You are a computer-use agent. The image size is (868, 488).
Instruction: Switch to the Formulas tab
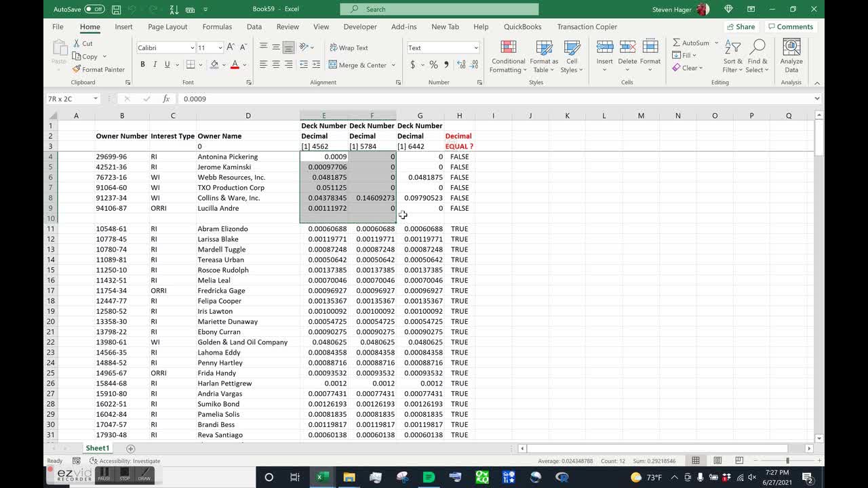[x=217, y=27]
